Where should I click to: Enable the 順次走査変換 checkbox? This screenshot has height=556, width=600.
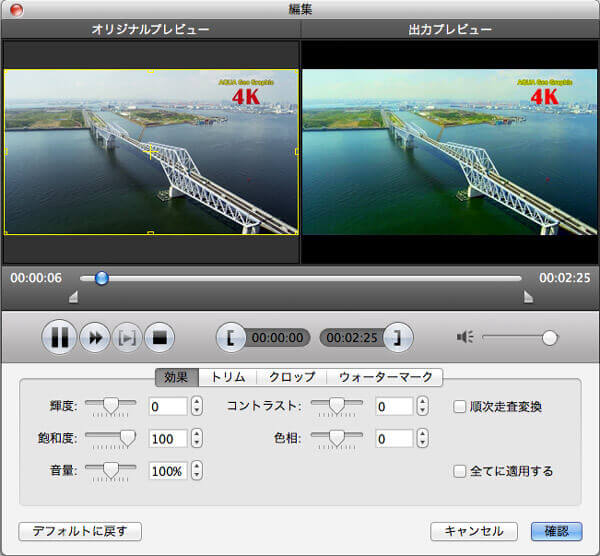tap(459, 406)
